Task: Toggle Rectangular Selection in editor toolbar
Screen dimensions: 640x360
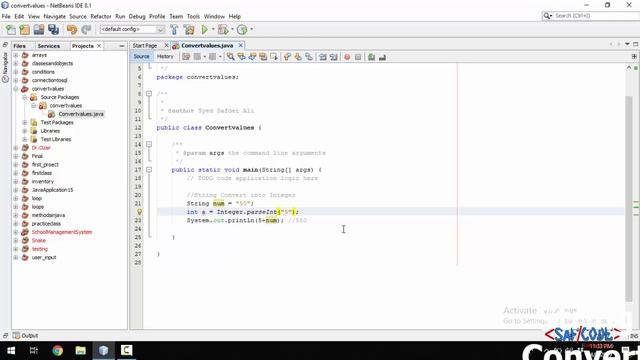Action: pos(273,57)
